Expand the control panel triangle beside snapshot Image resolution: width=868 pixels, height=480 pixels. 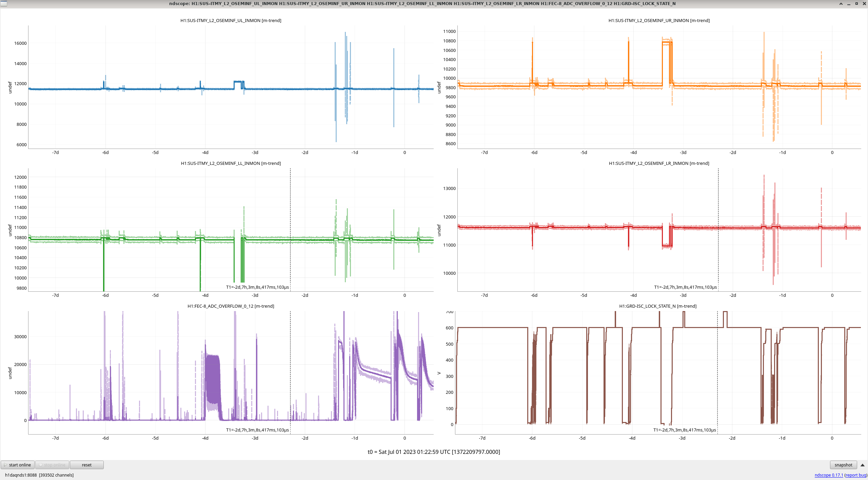tap(863, 465)
